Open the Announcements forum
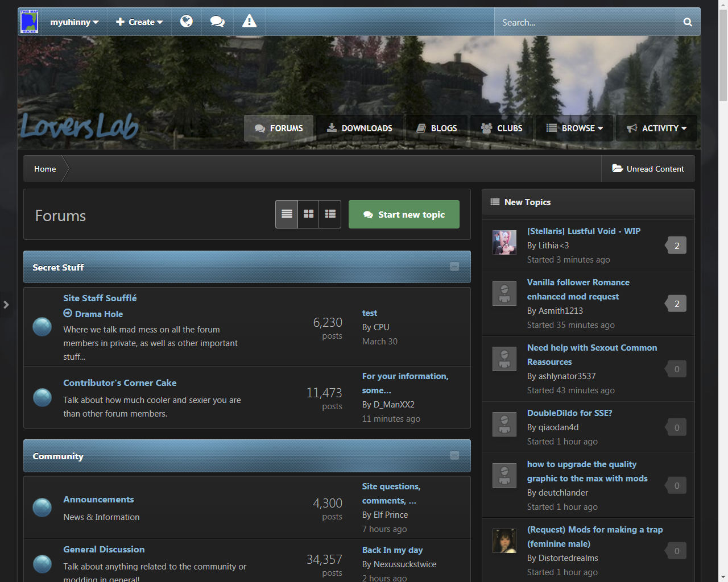The height and width of the screenshot is (582, 728). click(x=98, y=499)
